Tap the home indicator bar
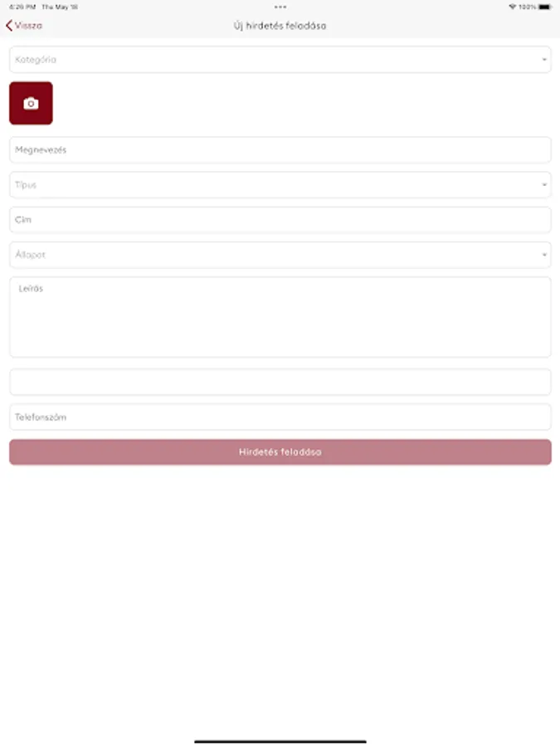Viewport: 560px width, 747px height. tap(280, 741)
